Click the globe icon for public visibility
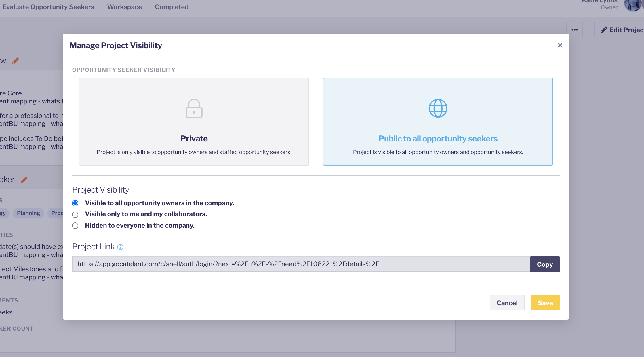This screenshot has height=357, width=644. pyautogui.click(x=438, y=108)
